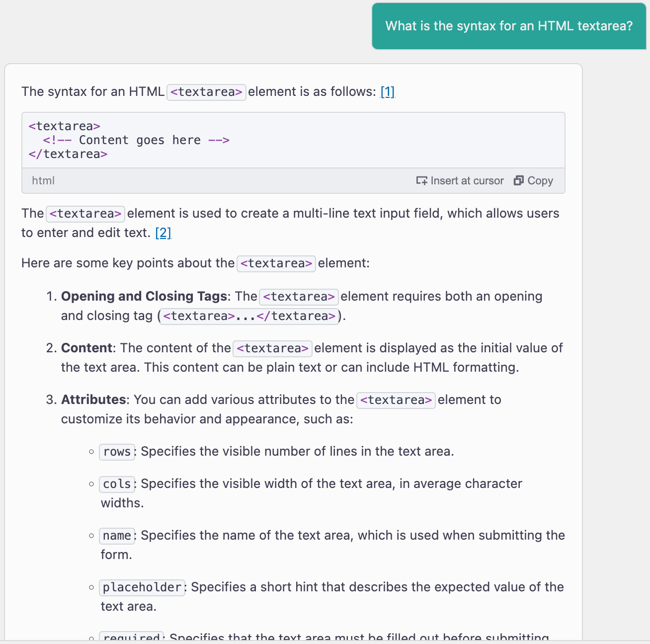Click the <textarea> chip in the opening sentence

(206, 92)
